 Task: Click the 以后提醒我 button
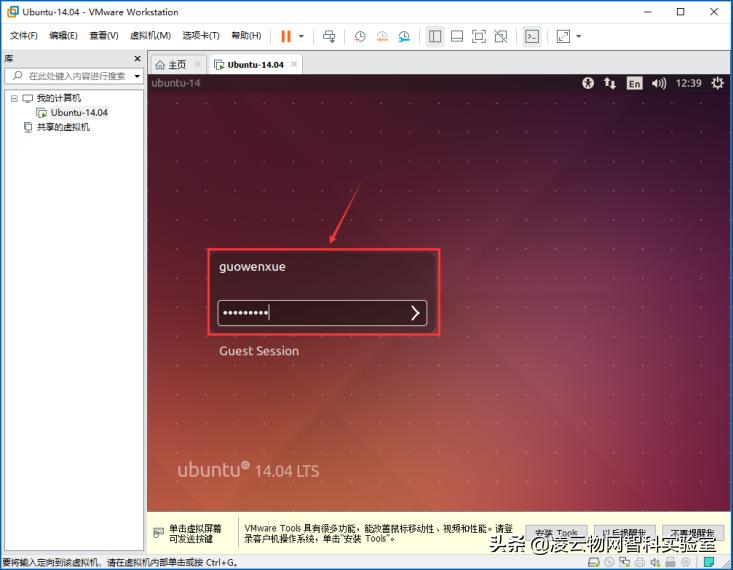[625, 533]
